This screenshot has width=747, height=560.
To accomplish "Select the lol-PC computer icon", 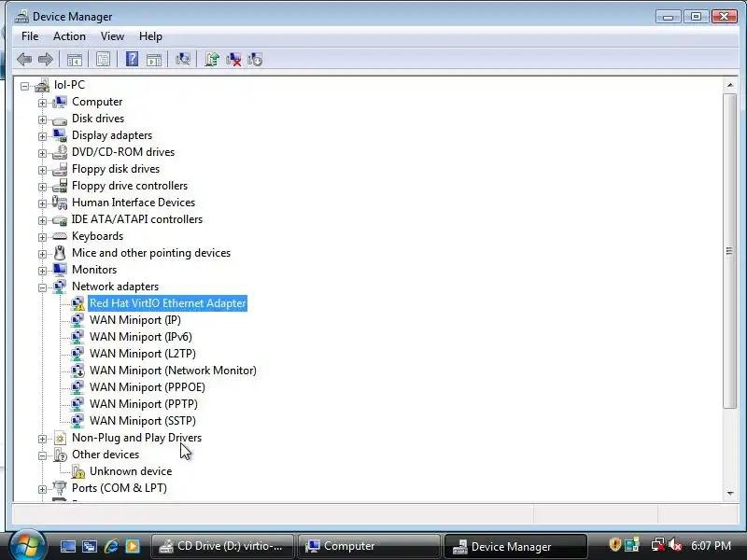I will (42, 85).
